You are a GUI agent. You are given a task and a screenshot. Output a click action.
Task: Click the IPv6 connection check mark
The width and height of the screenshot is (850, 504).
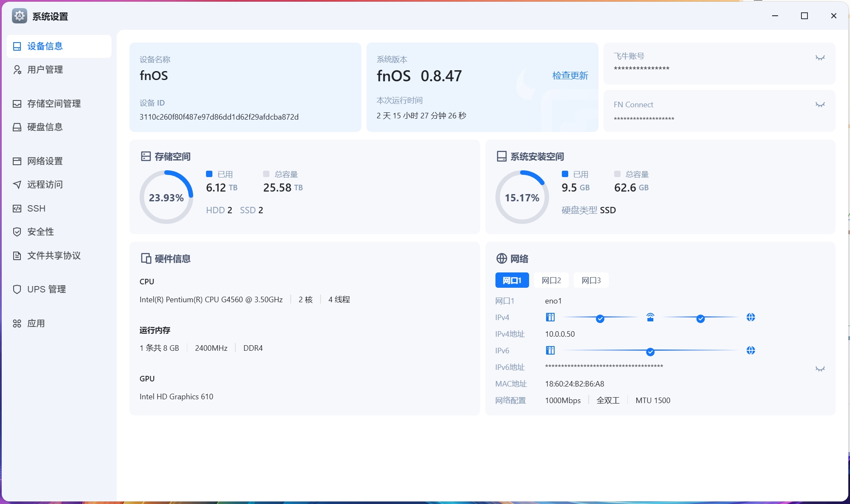click(650, 352)
